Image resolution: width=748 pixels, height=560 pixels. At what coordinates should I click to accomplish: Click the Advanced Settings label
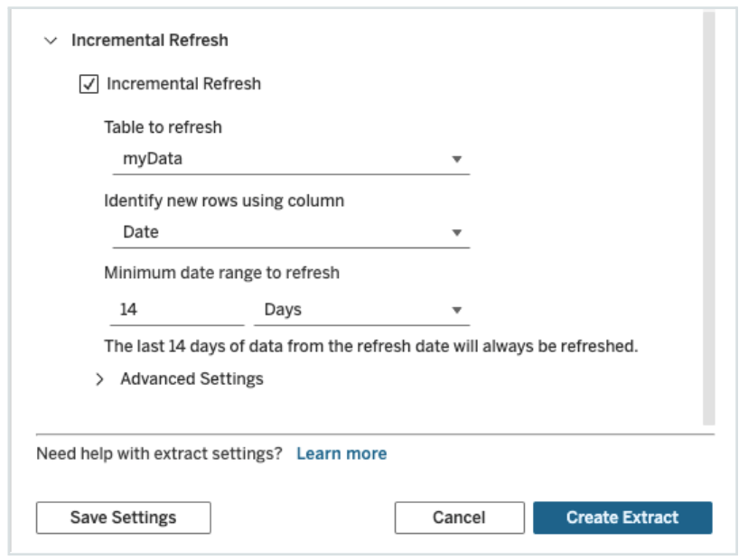(192, 379)
